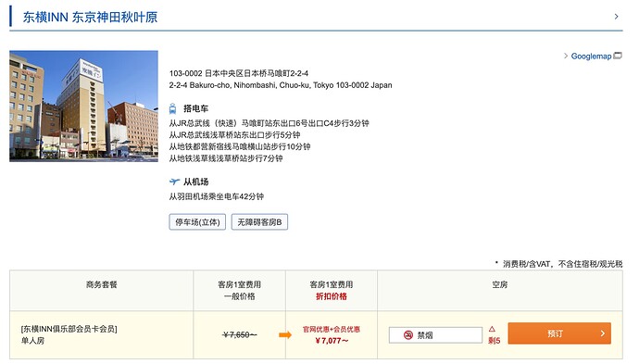The image size is (639, 364).
Task: Click the orange 预订 booking button
Action: tap(559, 333)
